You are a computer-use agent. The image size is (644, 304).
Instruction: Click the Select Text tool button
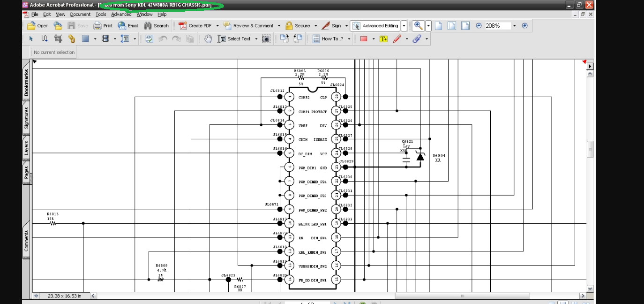(234, 39)
